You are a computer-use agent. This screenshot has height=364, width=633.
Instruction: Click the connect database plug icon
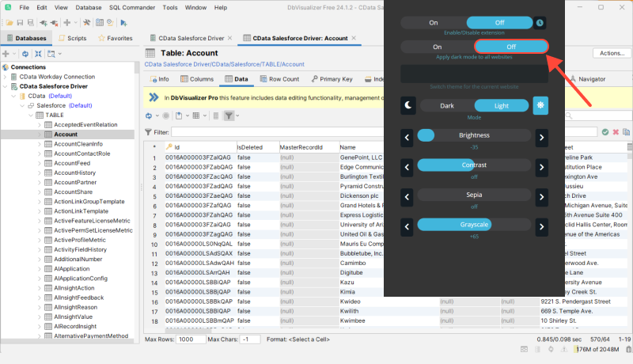click(x=44, y=23)
